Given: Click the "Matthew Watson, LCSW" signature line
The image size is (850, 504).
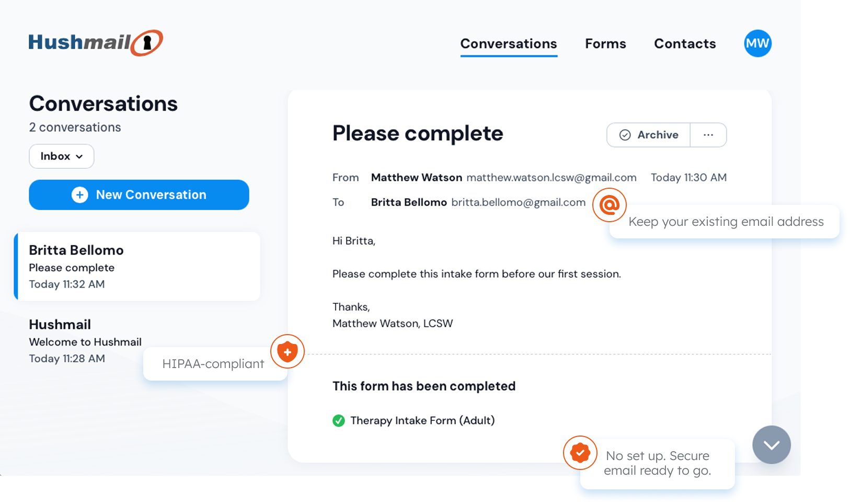Looking at the screenshot, I should click(x=393, y=324).
